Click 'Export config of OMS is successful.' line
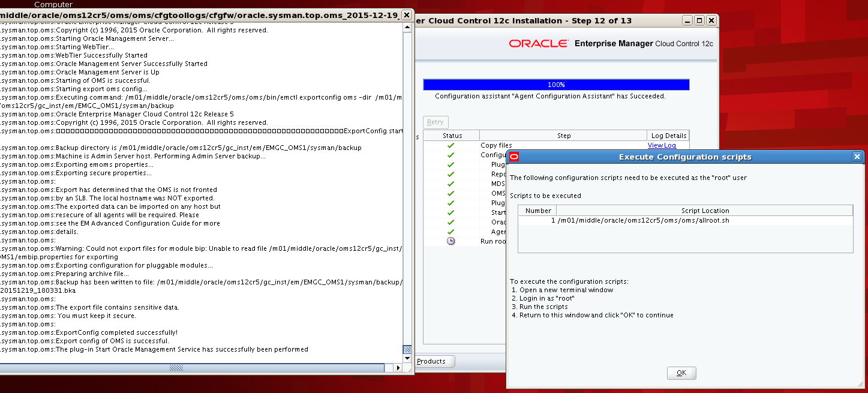The width and height of the screenshot is (868, 393). 112,341
